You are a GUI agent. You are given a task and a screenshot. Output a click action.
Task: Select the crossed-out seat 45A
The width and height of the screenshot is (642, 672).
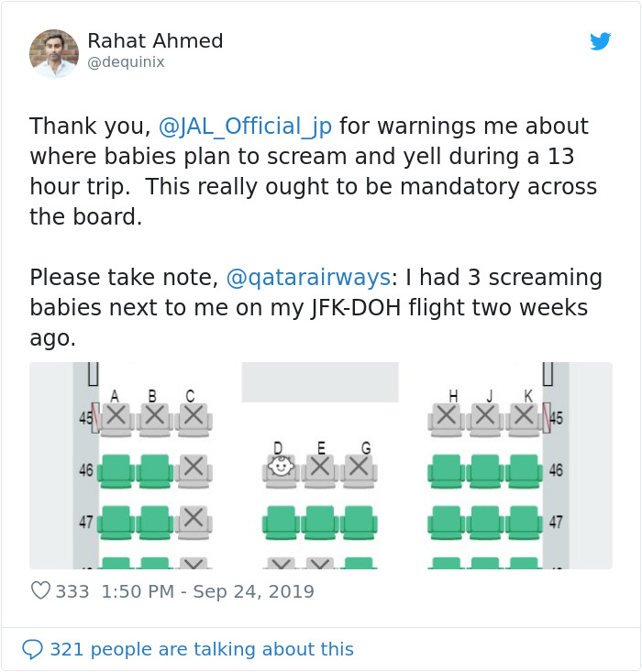[116, 417]
